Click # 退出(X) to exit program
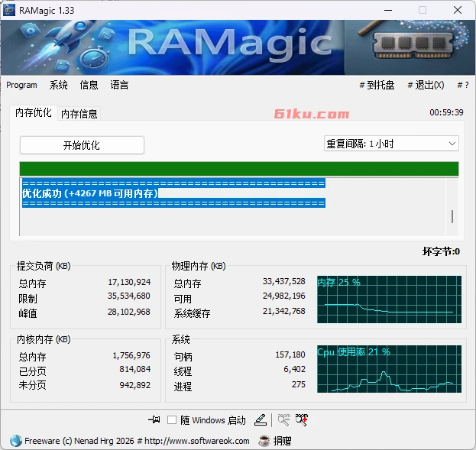 pos(426,85)
